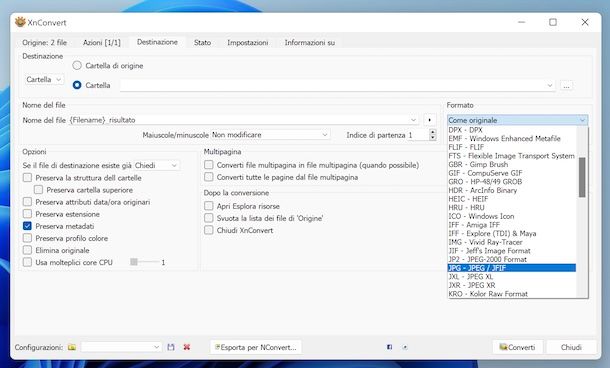Enable Preserva profilo colore
Viewport: 610px width, 368px height.
click(x=27, y=238)
